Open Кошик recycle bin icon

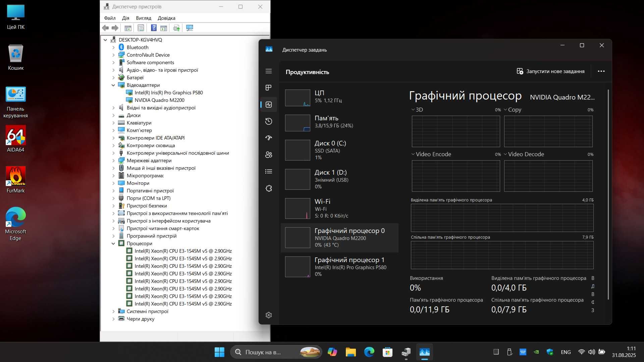[16, 58]
